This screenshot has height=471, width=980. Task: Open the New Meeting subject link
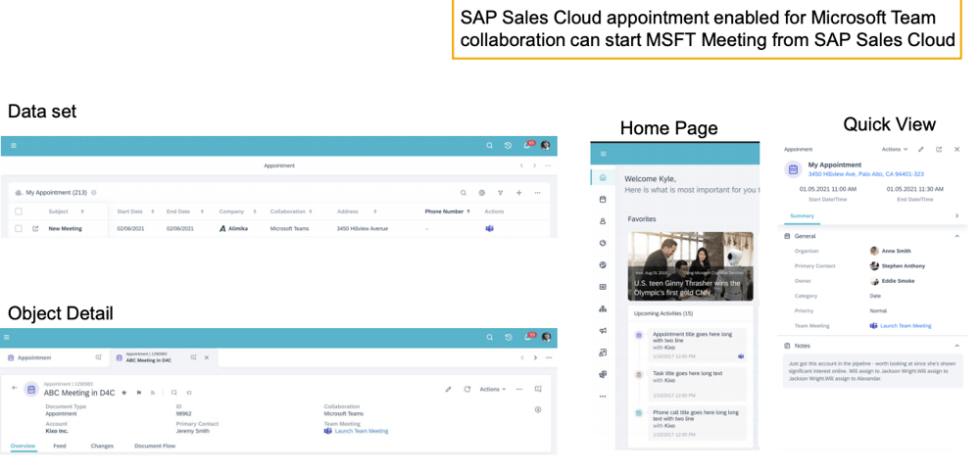coord(65,228)
